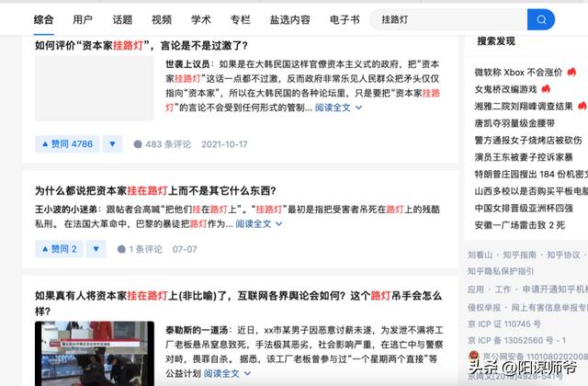Click the blue search magnifier button
588x386 pixels.
click(541, 19)
